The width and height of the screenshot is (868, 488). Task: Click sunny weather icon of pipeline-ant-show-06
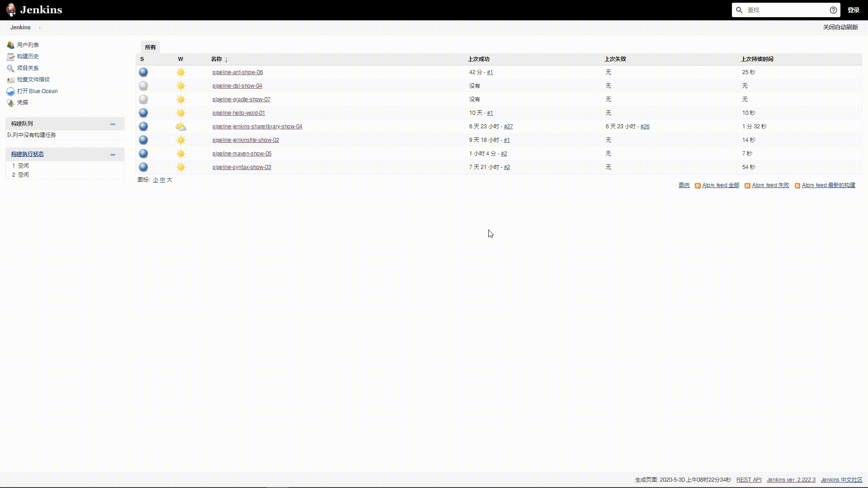pyautogui.click(x=181, y=72)
